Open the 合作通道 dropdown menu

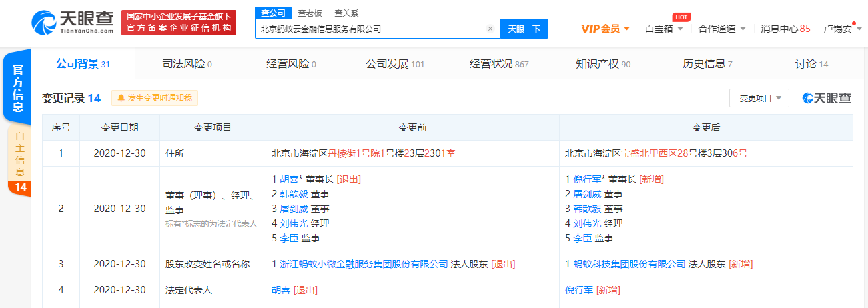[722, 29]
